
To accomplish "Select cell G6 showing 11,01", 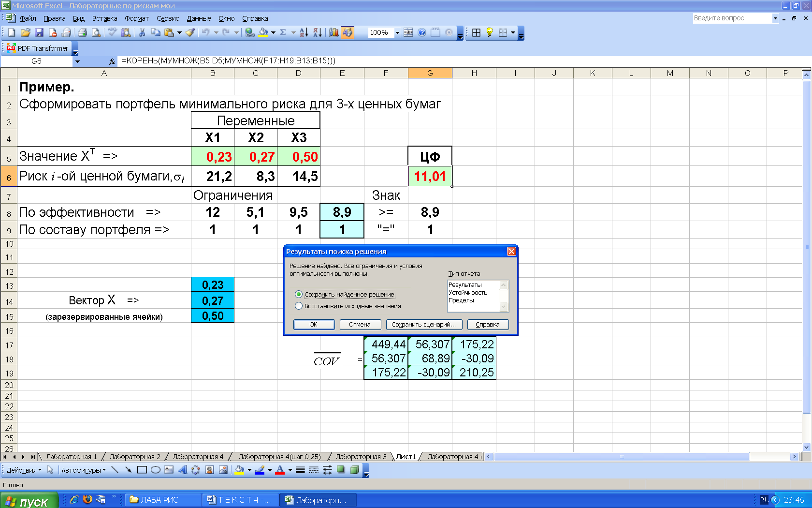I will click(x=430, y=177).
